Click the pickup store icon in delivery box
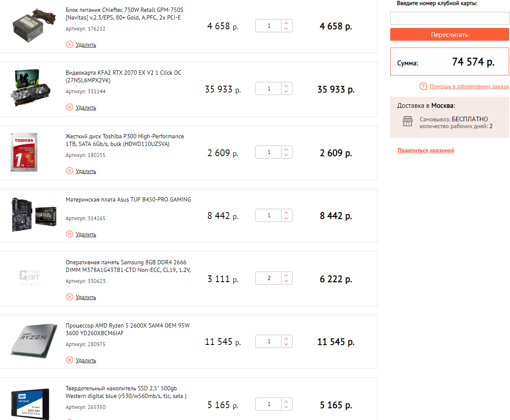Viewport: 510px width, 420px height. [x=408, y=122]
